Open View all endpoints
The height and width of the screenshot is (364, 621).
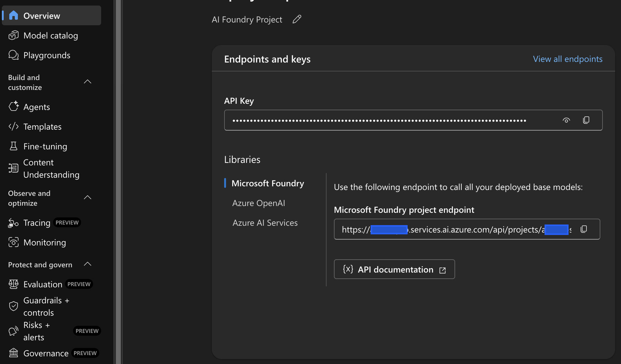tap(567, 59)
